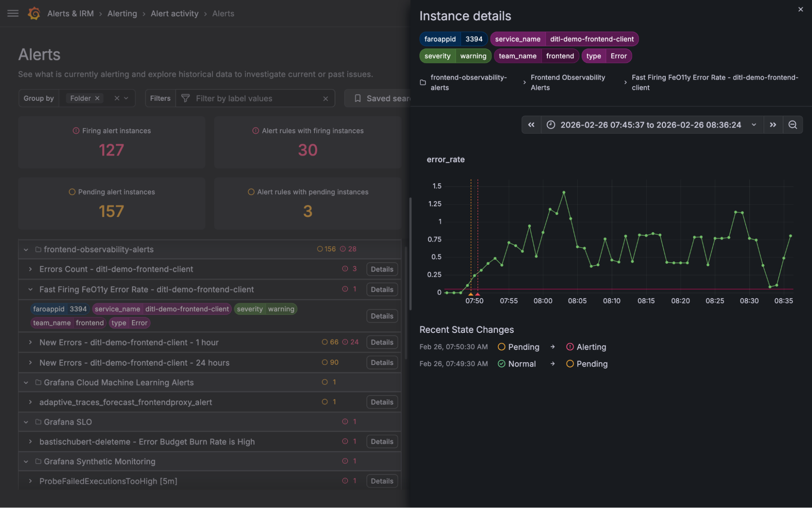Clear label filter text with the X icon

pos(325,98)
